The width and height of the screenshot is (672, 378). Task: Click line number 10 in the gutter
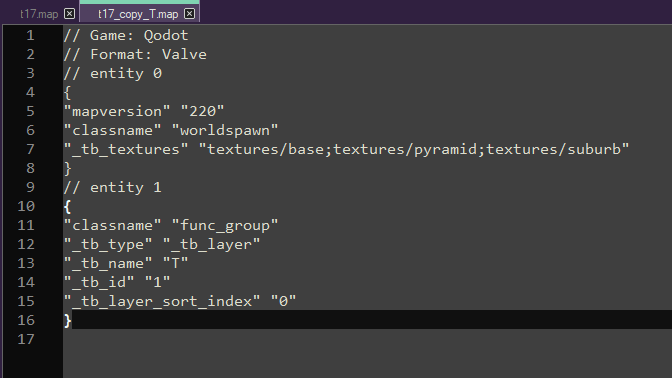coord(26,206)
